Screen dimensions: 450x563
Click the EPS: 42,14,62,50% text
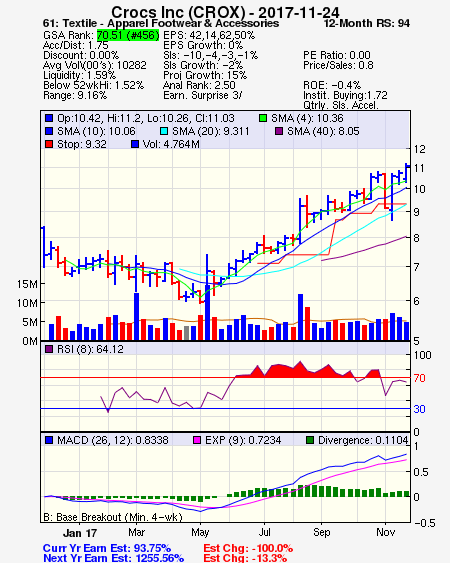pos(209,35)
